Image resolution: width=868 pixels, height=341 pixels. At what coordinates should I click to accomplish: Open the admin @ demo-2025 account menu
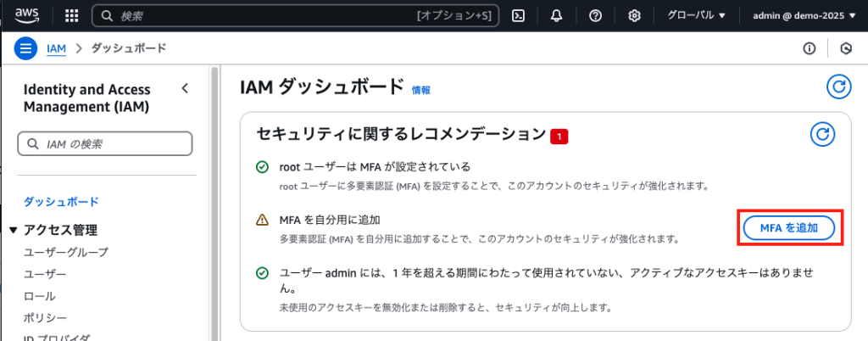pos(805,15)
